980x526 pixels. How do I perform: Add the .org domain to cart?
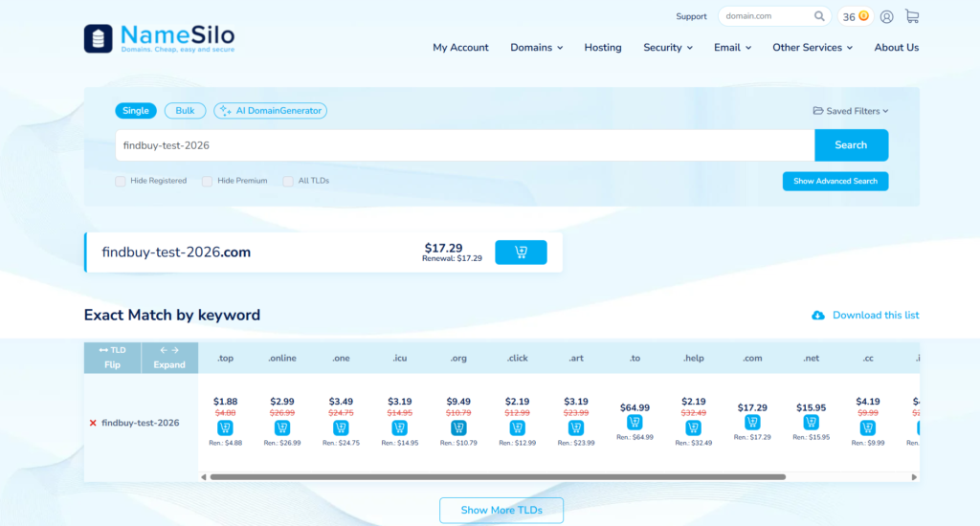[458, 427]
